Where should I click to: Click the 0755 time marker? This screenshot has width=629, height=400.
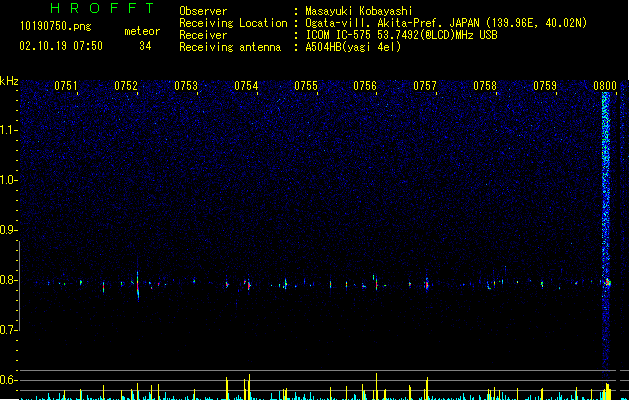point(306,86)
